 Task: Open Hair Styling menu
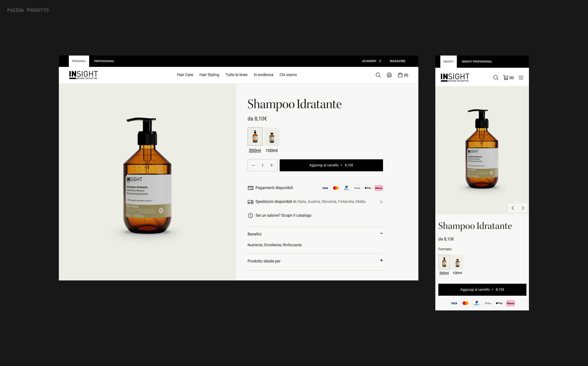coord(209,75)
